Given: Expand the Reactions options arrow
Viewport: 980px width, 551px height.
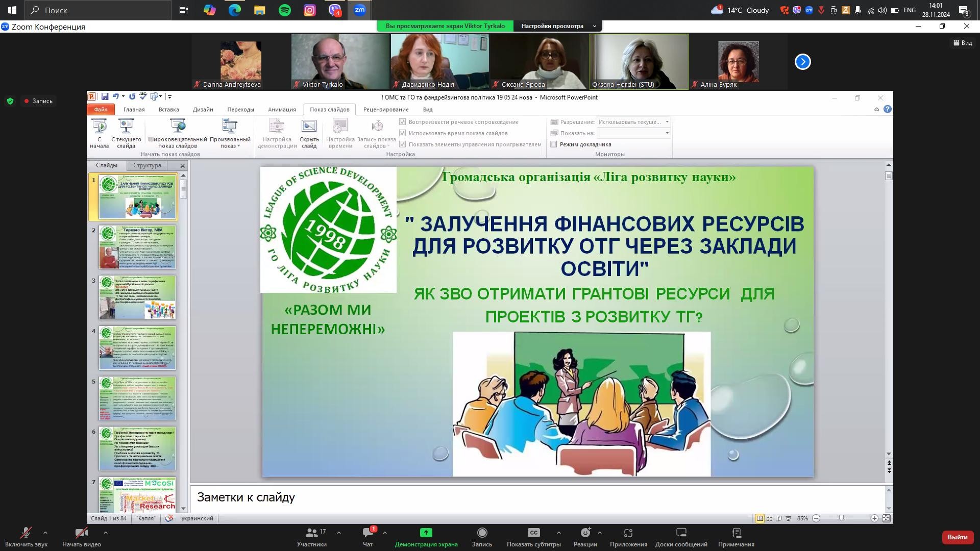Looking at the screenshot, I should [x=599, y=533].
